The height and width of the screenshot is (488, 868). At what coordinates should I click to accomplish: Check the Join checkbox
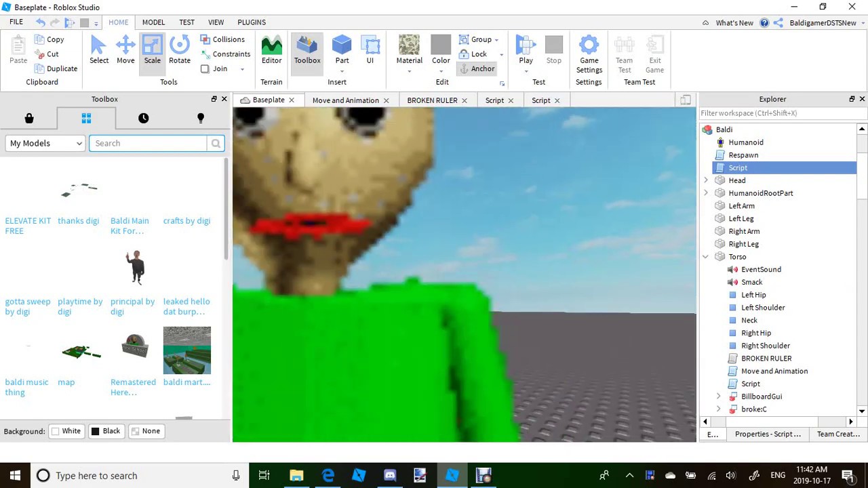205,68
